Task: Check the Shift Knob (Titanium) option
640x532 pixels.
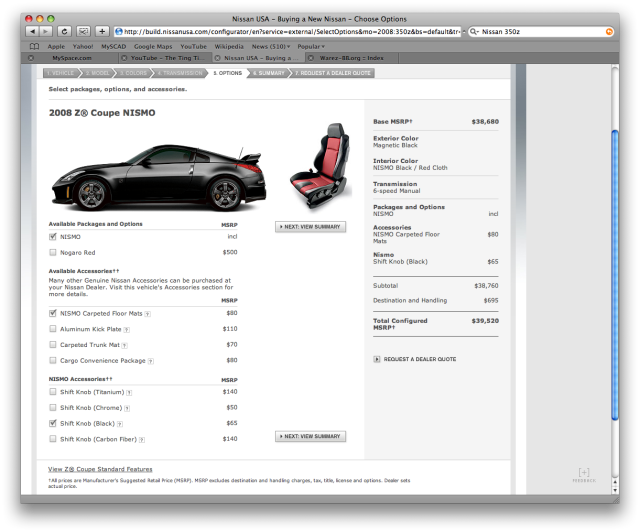Action: pos(53,392)
